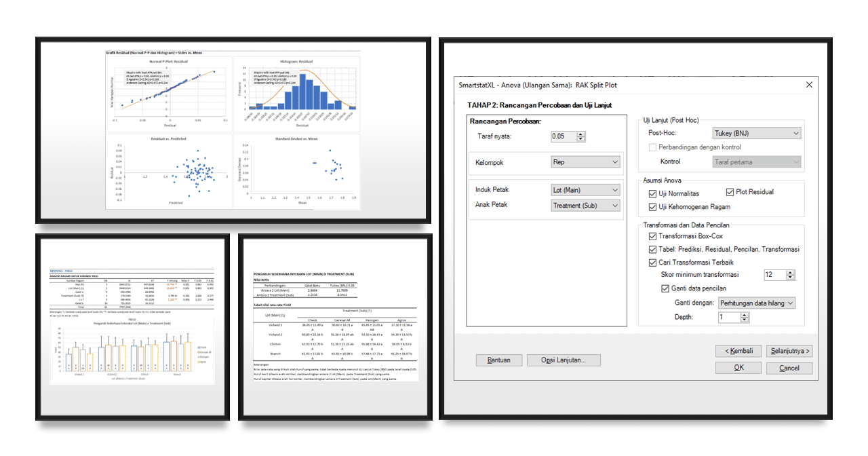The width and height of the screenshot is (868, 456).
Task: Increase Taraf nyata using the up arrow
Action: coord(580,133)
